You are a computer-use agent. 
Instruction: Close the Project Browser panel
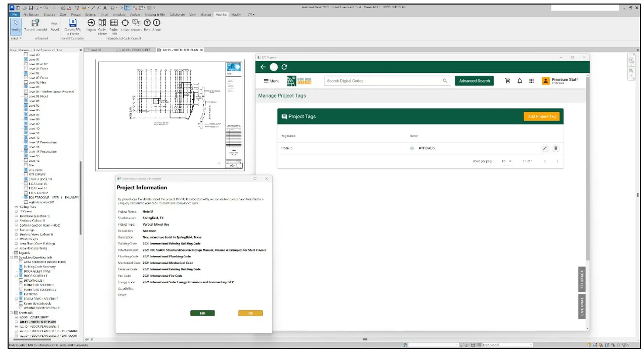coord(81,50)
